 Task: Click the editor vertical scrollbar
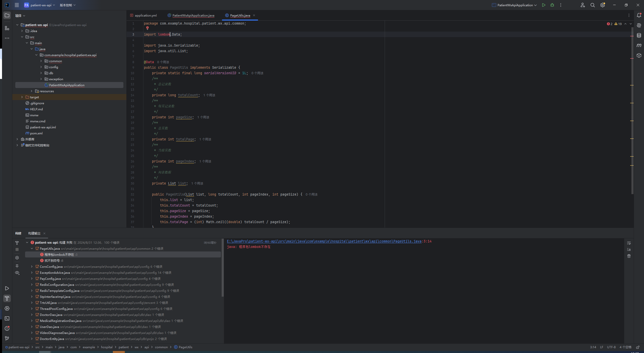(x=632, y=110)
